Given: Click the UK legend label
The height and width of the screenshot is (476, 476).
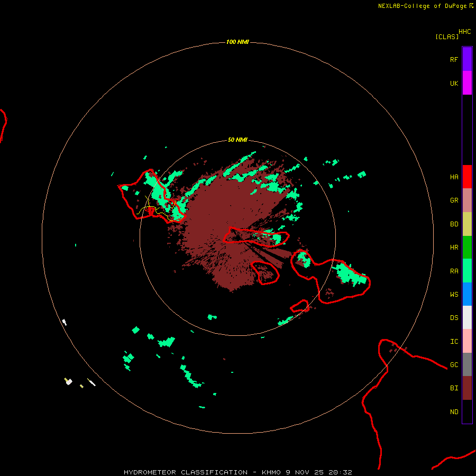Looking at the screenshot, I should coord(454,83).
